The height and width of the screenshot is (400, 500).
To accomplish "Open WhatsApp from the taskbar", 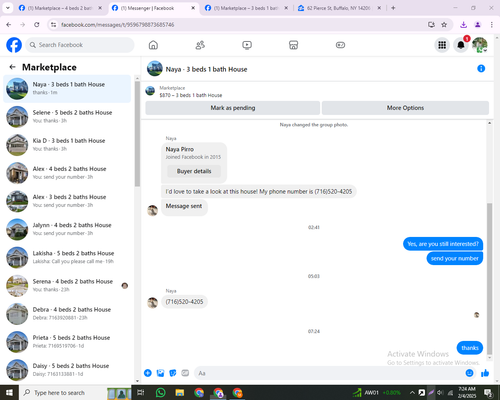I will pyautogui.click(x=161, y=393).
